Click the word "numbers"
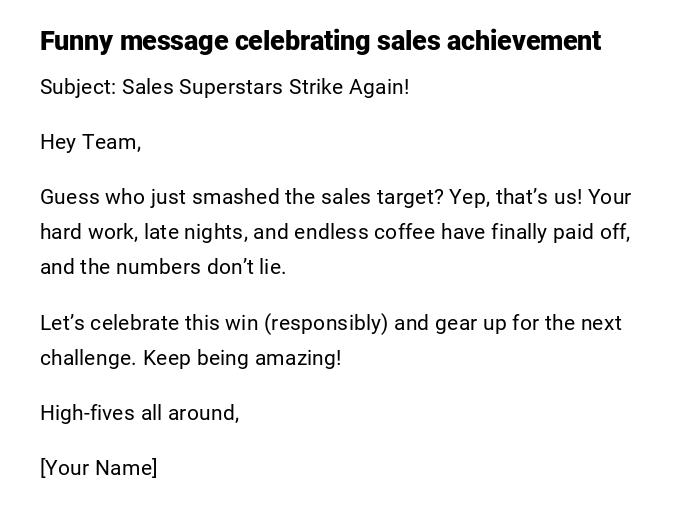Screen dimensions: 700x530 pos(155,267)
